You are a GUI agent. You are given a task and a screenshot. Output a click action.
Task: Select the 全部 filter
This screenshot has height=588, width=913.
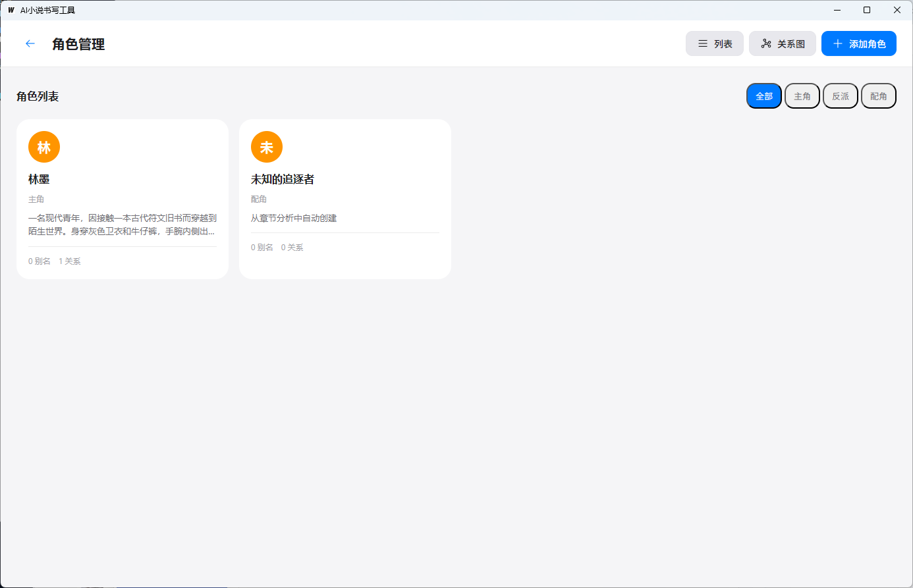[x=764, y=96]
